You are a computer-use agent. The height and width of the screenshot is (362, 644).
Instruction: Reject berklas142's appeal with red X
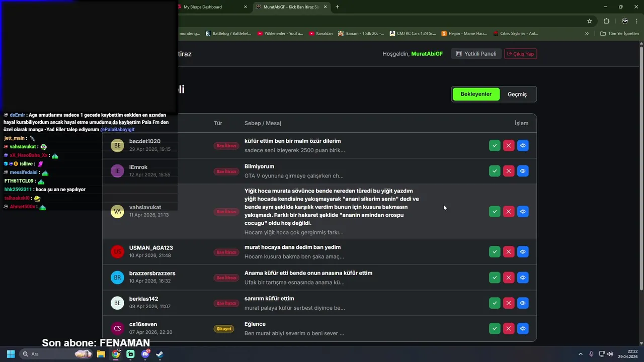(509, 303)
